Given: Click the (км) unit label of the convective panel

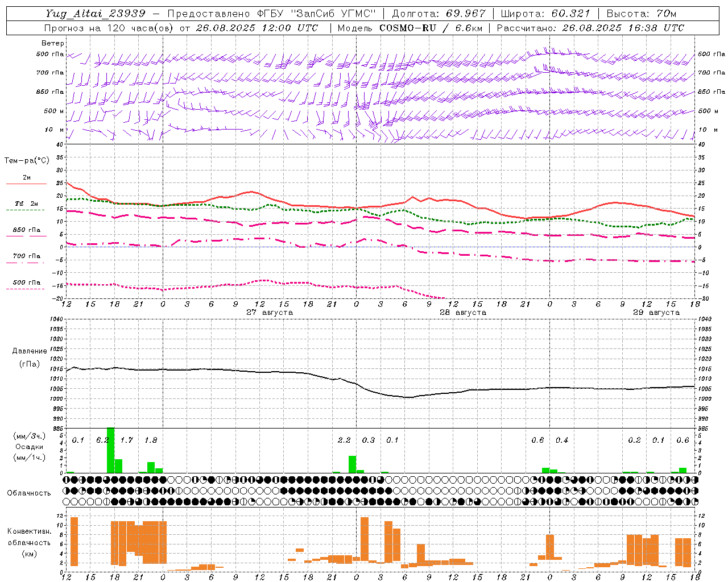Looking at the screenshot, I should pos(30,554).
